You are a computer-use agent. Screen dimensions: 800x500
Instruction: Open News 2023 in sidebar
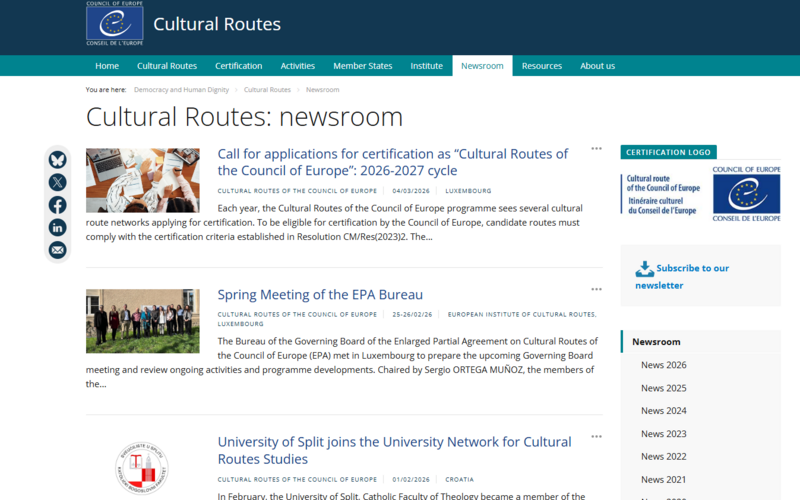(663, 434)
